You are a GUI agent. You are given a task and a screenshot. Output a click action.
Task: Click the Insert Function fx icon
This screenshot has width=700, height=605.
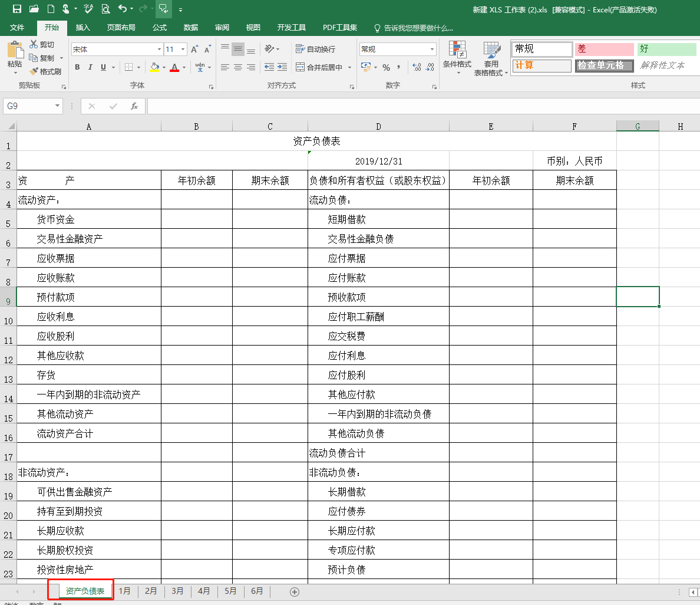(134, 106)
